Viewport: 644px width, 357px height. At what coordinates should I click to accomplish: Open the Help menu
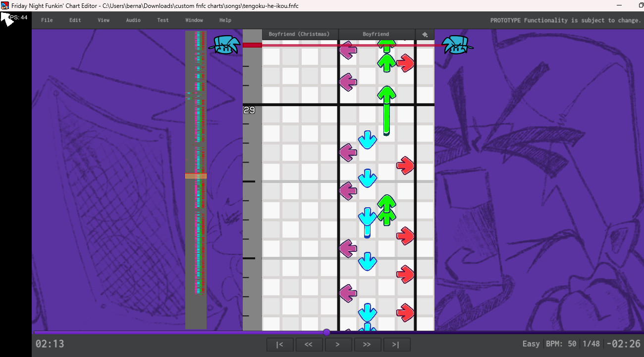225,20
